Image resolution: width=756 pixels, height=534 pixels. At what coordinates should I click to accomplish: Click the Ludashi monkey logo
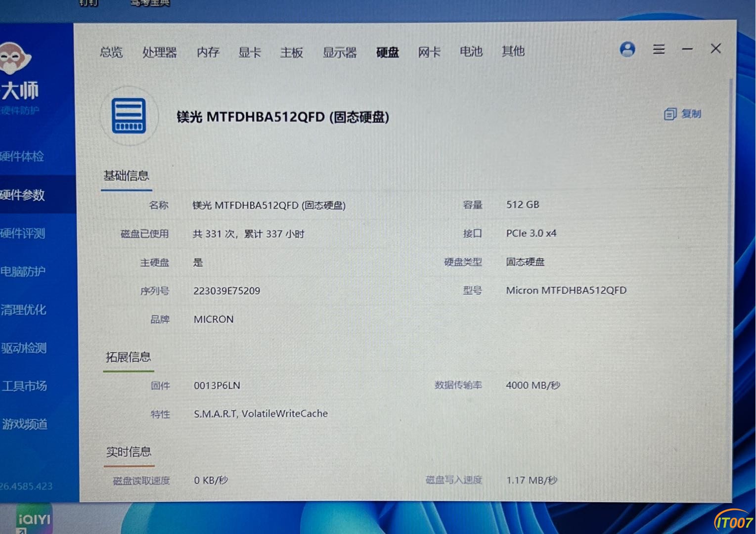[x=15, y=59]
